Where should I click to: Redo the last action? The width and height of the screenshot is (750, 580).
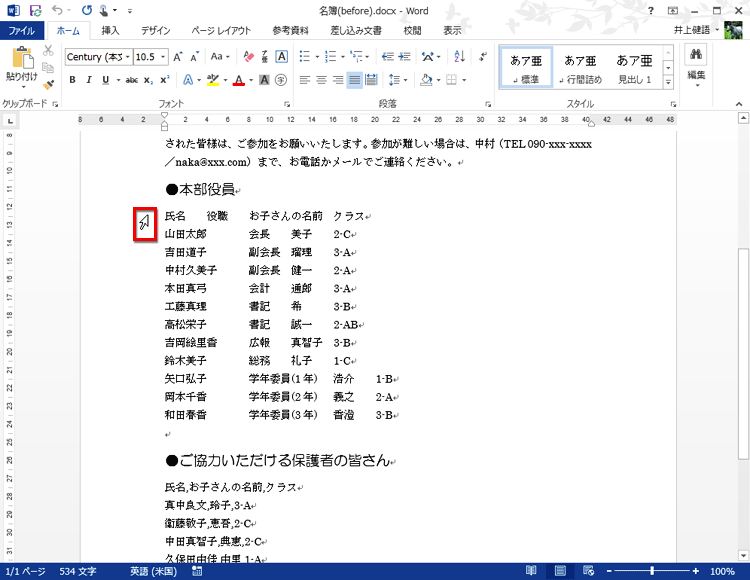(x=87, y=11)
